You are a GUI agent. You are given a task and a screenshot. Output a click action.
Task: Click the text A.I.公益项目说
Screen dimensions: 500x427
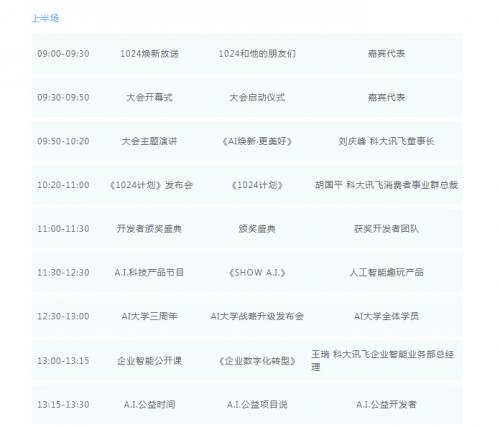point(257,405)
